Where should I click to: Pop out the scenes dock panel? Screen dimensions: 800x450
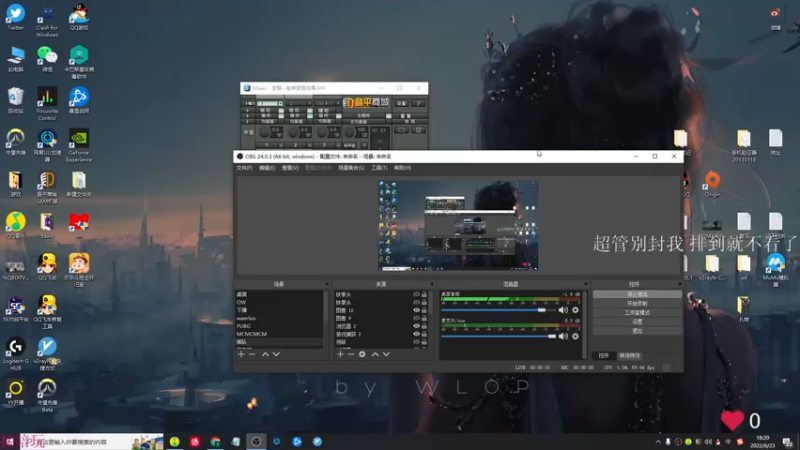[327, 284]
